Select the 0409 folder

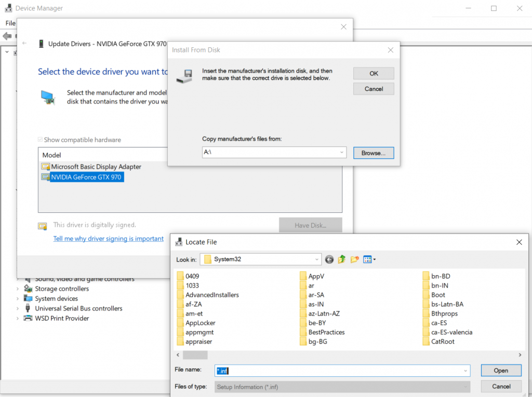tap(188, 276)
